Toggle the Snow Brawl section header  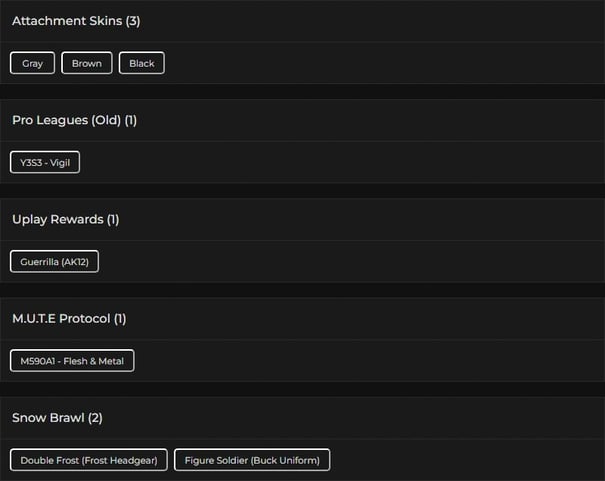(50, 417)
